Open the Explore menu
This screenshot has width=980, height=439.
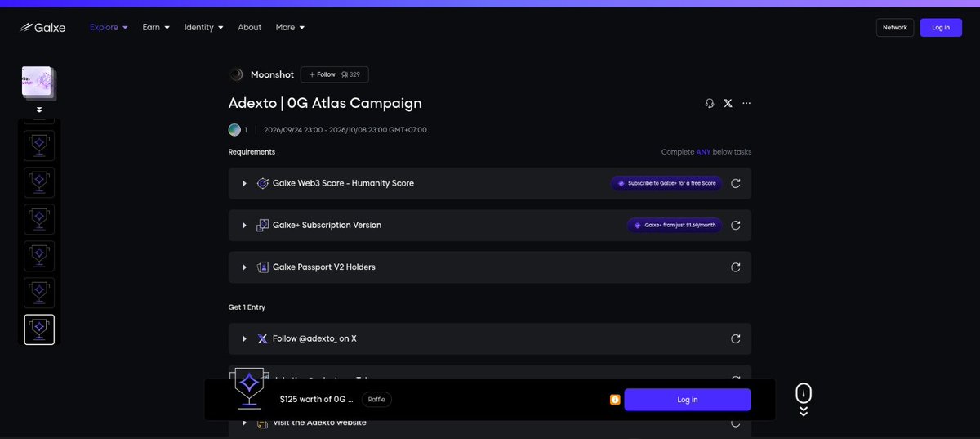[x=109, y=27]
